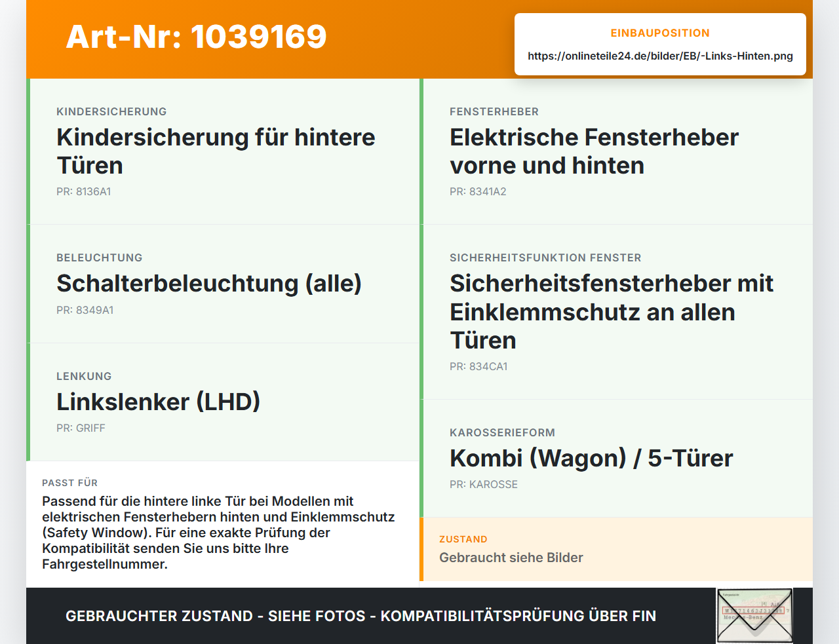The width and height of the screenshot is (839, 644).
Task: Click the PR: GRIFF code
Action: tap(81, 428)
